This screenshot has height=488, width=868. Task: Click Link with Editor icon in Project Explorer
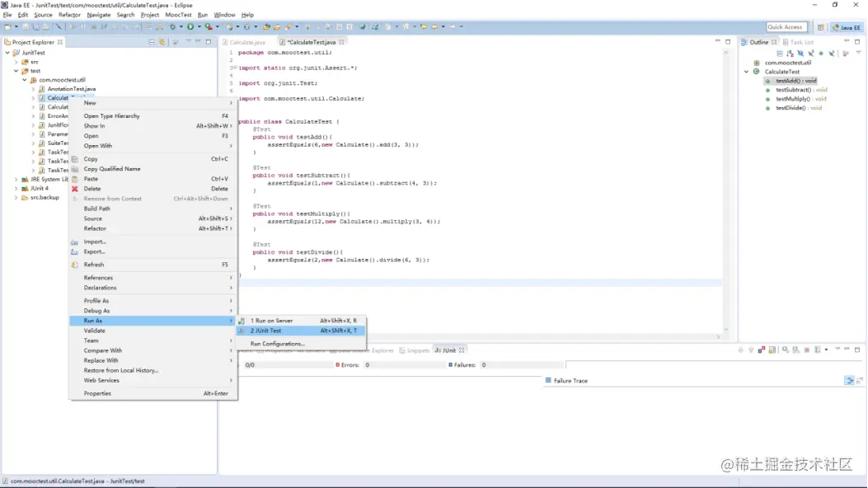[x=162, y=42]
